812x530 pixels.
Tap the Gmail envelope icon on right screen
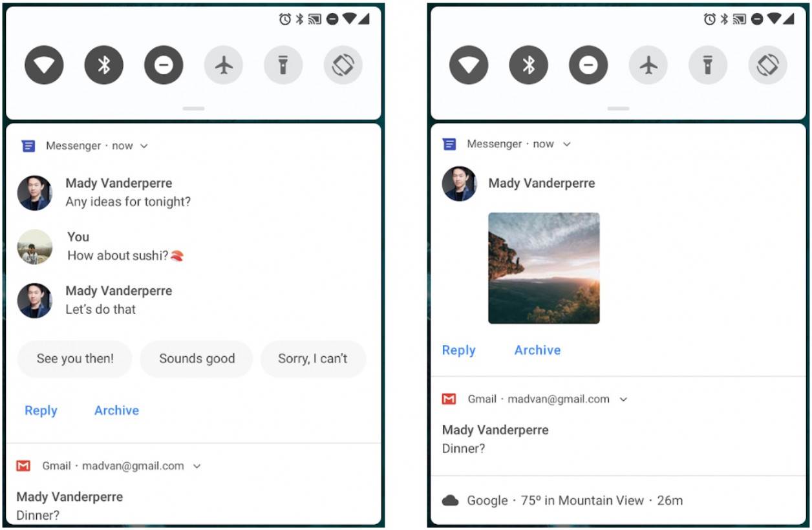(x=449, y=399)
